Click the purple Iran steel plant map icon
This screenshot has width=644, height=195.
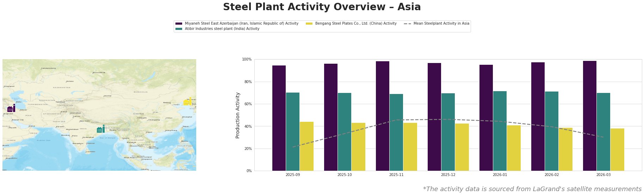(x=11, y=108)
